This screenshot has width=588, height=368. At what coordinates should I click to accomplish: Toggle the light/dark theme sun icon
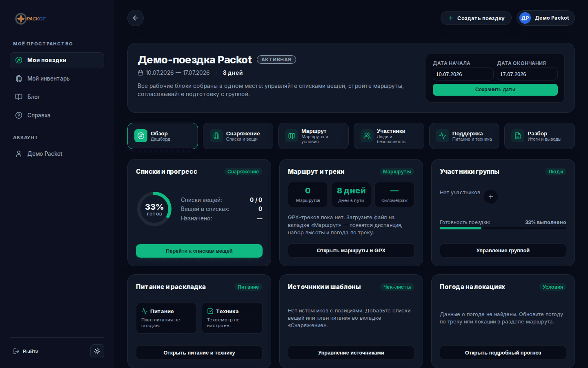[x=97, y=351]
